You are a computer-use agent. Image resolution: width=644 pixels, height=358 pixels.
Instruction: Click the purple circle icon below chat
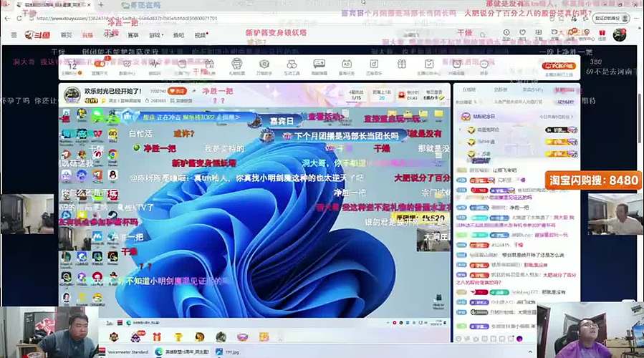point(519,339)
